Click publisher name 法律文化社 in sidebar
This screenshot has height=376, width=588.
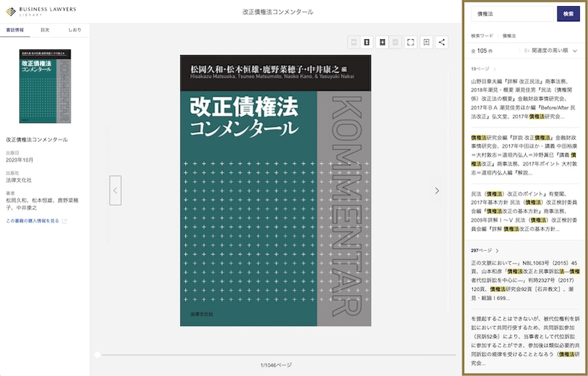tap(19, 180)
